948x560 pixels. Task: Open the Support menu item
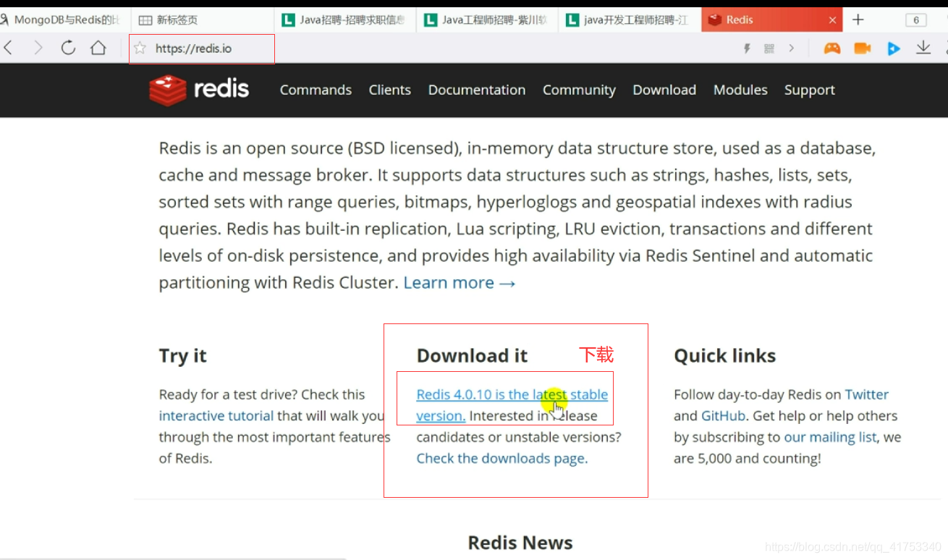tap(810, 90)
